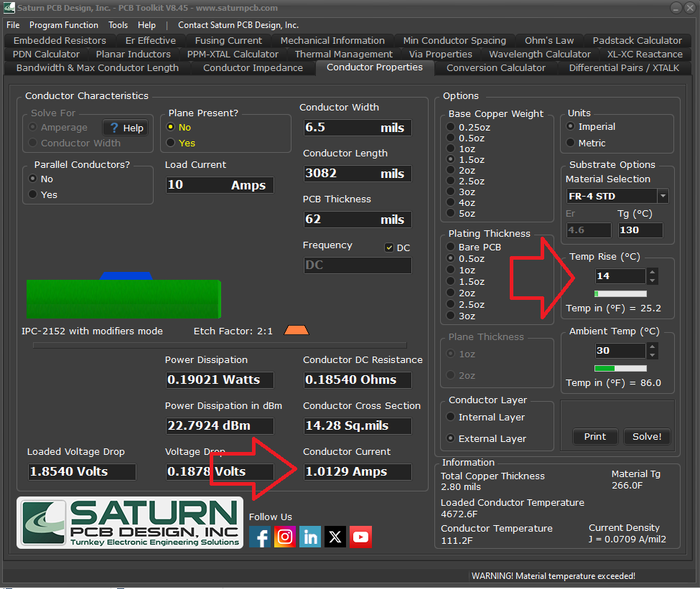Open the LinkedIn icon under Follow Us
The image size is (700, 589).
310,537
